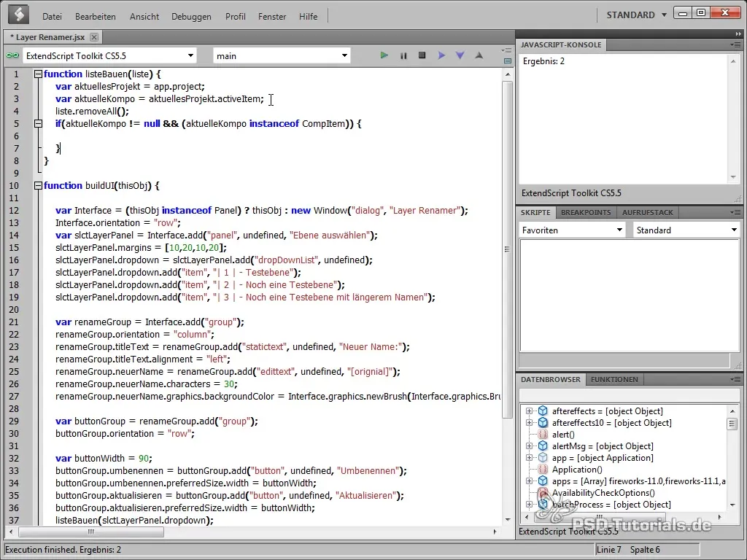Screen dimensions: 747x560
Task: Open the Datei menu
Action: 52,16
